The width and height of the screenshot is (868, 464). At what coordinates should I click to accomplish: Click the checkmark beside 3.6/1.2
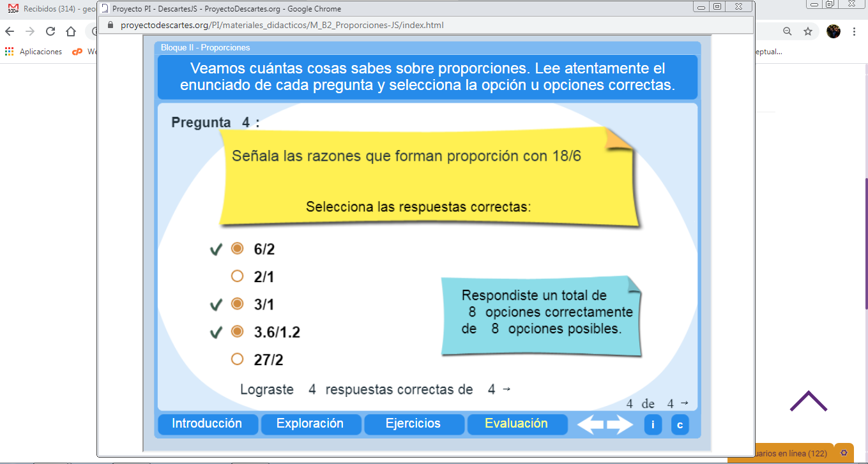tap(216, 333)
